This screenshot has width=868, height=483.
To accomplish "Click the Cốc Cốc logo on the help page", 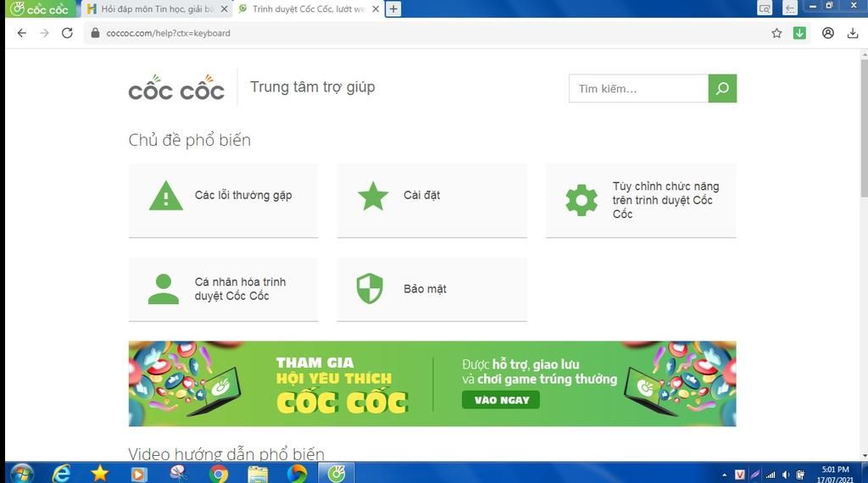I will (176, 88).
